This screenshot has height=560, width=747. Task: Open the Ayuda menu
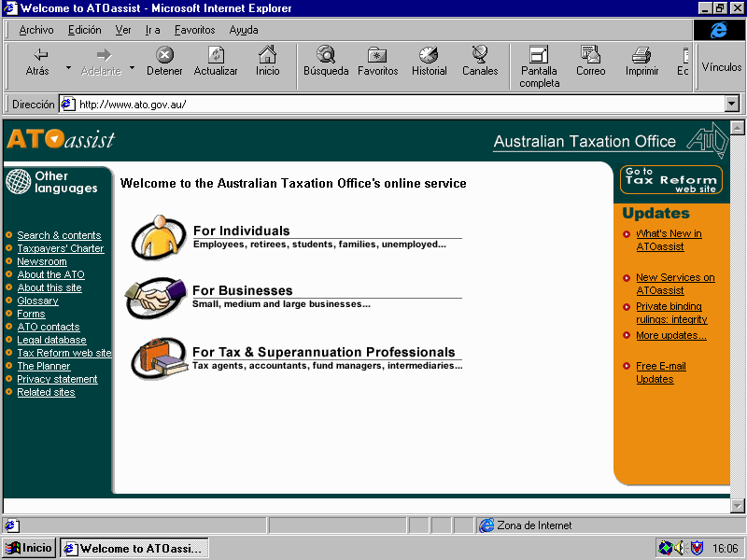pos(244,30)
